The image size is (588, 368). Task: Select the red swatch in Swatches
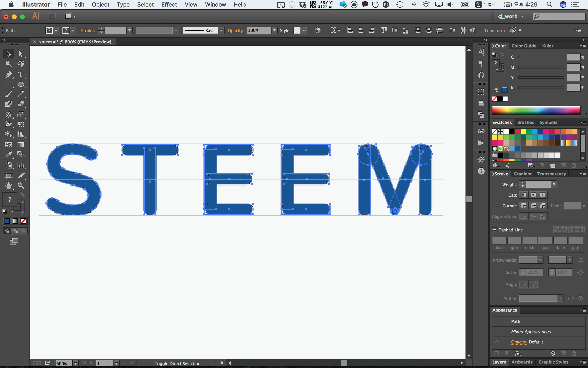(x=518, y=131)
